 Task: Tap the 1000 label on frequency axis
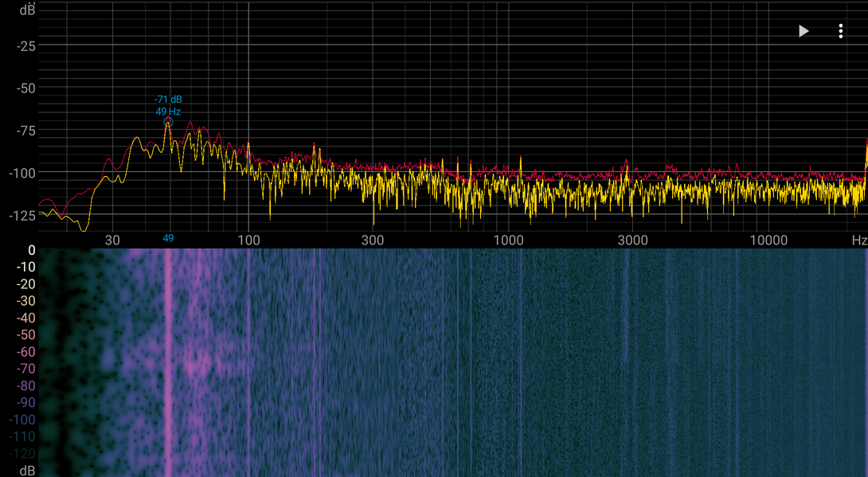508,240
